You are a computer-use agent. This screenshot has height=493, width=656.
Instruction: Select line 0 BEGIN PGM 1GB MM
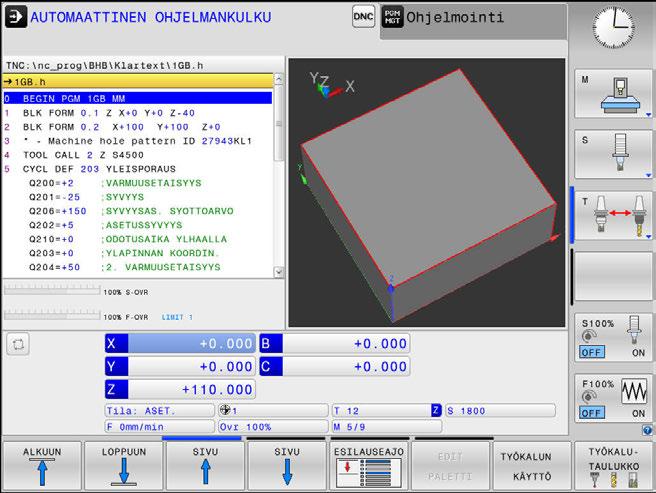pyautogui.click(x=138, y=98)
